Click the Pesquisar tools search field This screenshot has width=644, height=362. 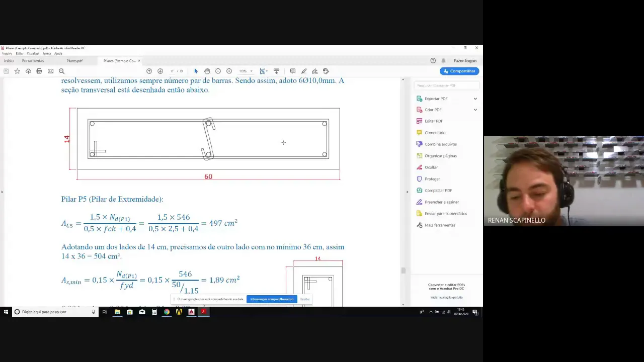tap(446, 85)
